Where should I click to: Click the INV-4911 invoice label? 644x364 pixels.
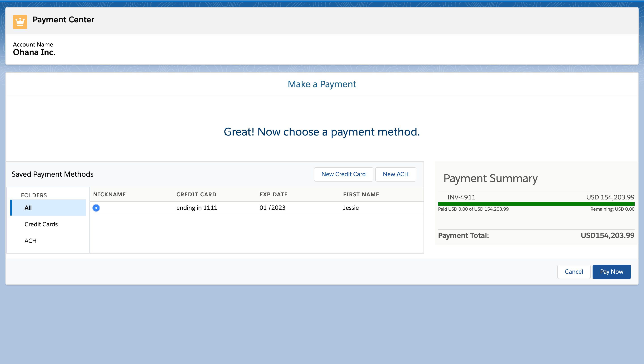coord(461,197)
